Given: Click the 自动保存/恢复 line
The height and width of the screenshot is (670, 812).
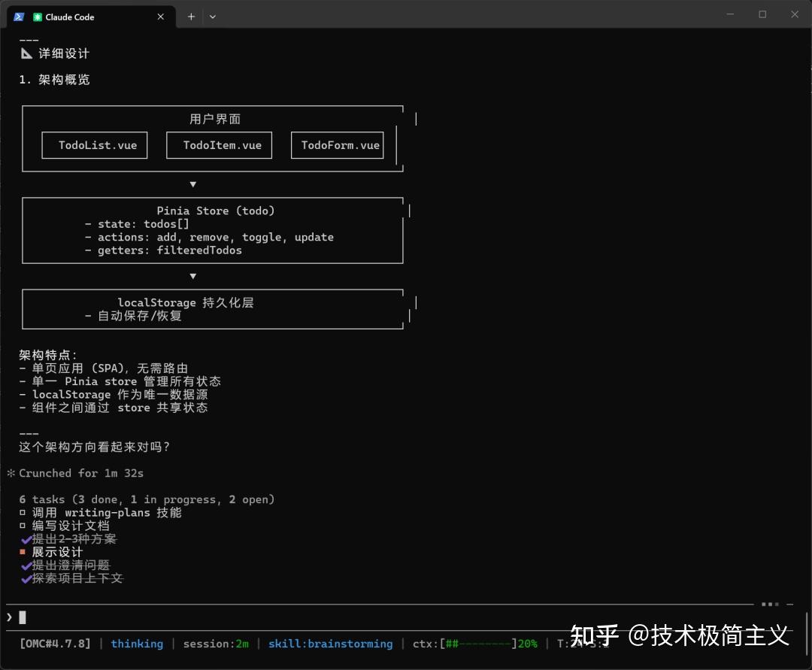Looking at the screenshot, I should (x=134, y=316).
